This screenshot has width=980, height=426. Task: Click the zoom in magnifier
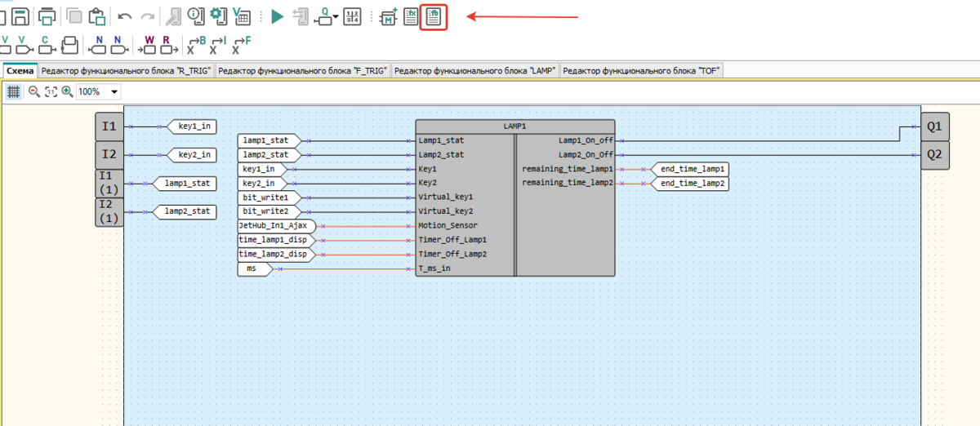67,92
